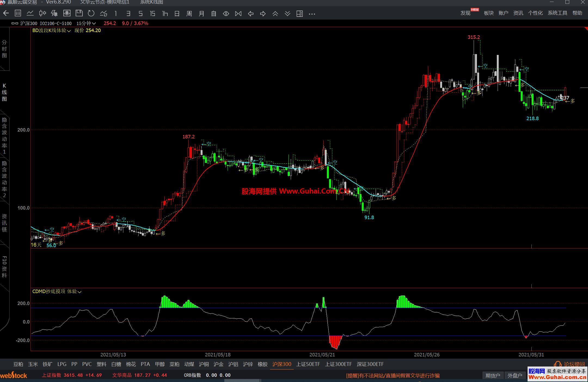
Task: Expand the CDMD抄底摸顶 体验 indicator dropdown
Action: 79,292
